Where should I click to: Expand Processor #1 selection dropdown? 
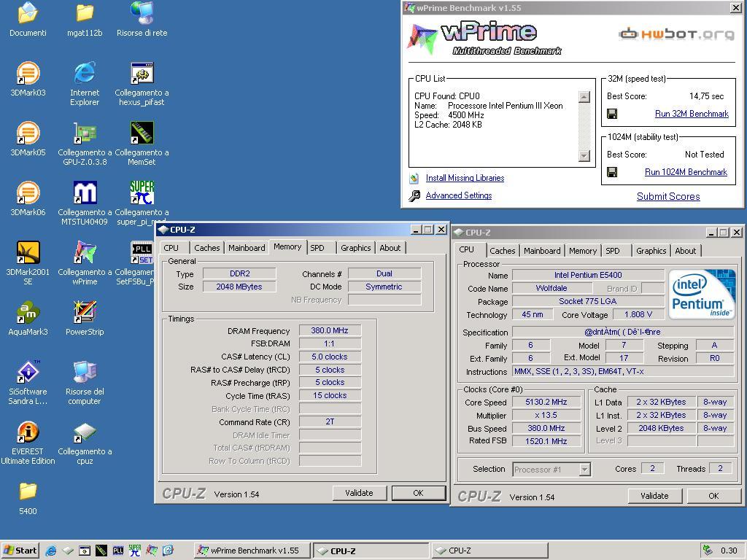tap(585, 470)
